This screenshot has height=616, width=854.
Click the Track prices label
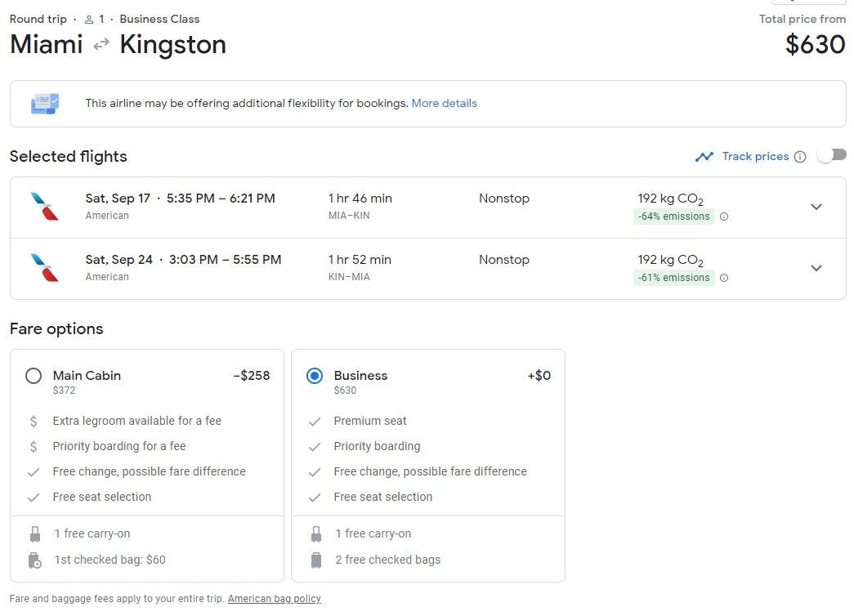point(755,157)
